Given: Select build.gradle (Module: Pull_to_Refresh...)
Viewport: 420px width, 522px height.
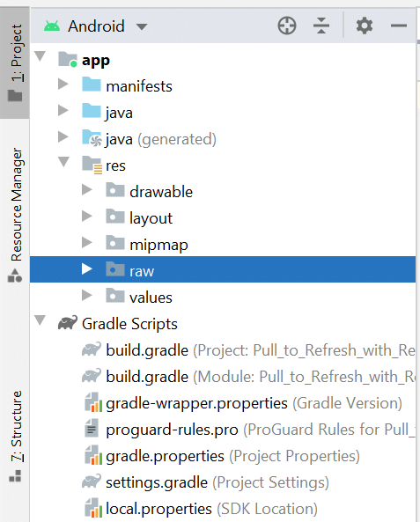Looking at the screenshot, I should [x=261, y=377].
